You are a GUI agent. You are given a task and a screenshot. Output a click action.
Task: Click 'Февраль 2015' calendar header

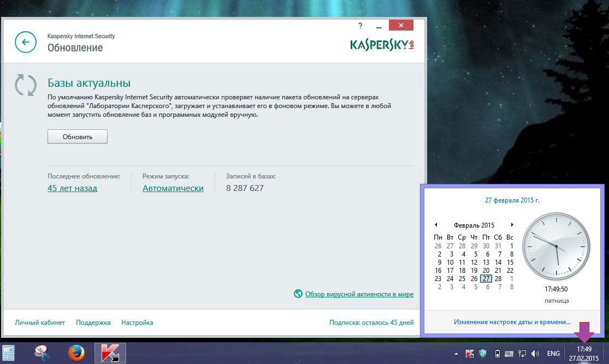pos(474,225)
